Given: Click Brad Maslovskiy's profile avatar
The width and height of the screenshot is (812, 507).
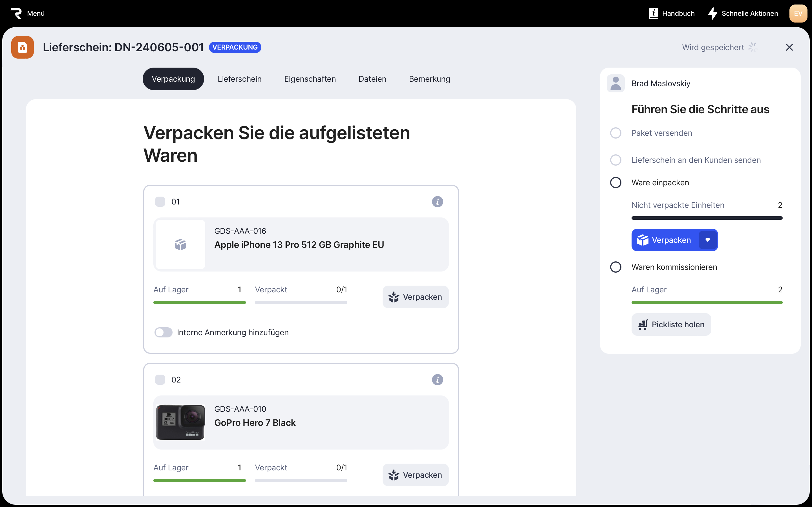Looking at the screenshot, I should pos(615,83).
